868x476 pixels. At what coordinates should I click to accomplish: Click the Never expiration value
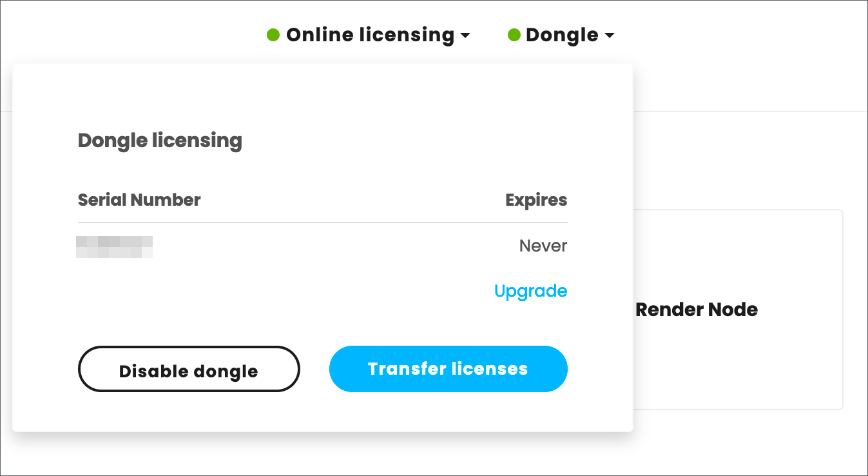coord(543,246)
